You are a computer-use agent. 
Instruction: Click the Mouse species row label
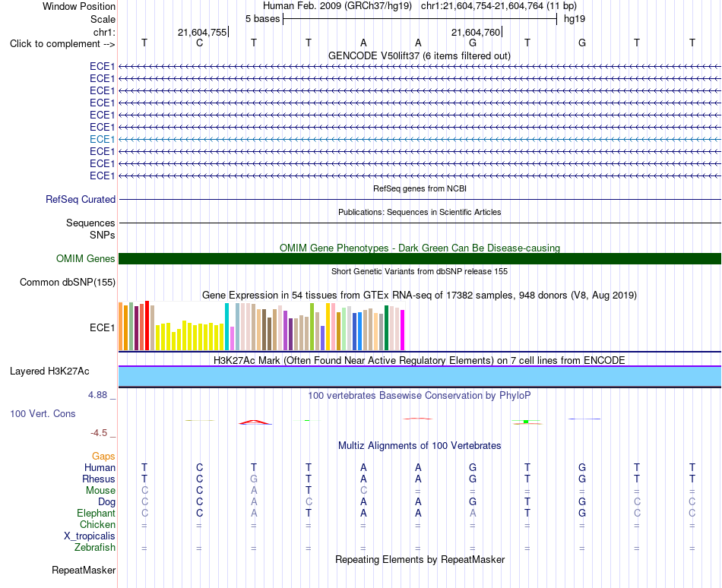tap(100, 491)
